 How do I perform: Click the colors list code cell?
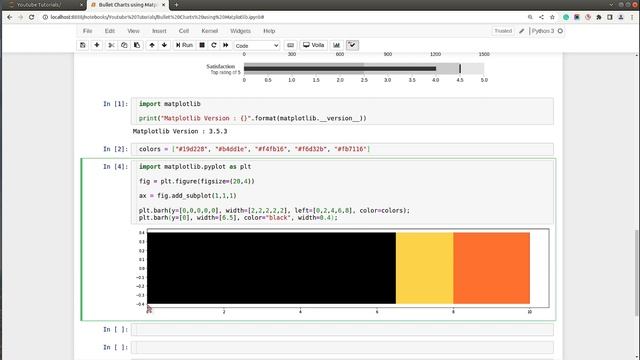[x=342, y=149]
